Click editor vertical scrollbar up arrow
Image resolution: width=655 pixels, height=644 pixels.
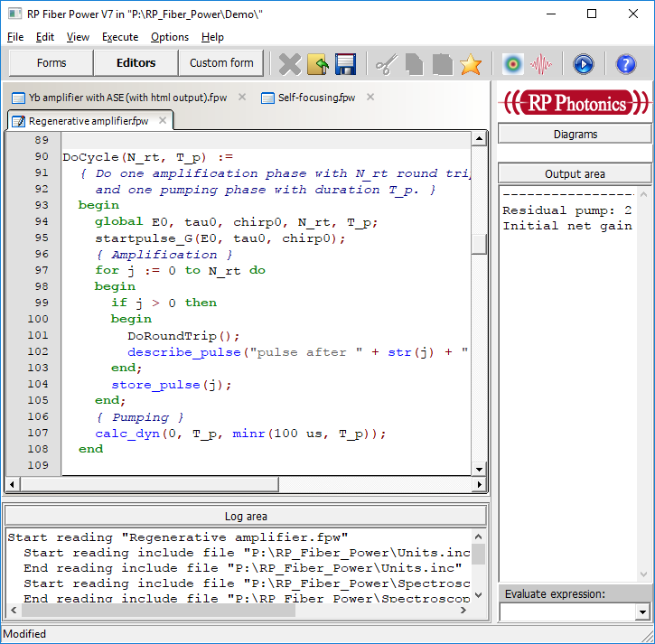point(479,139)
